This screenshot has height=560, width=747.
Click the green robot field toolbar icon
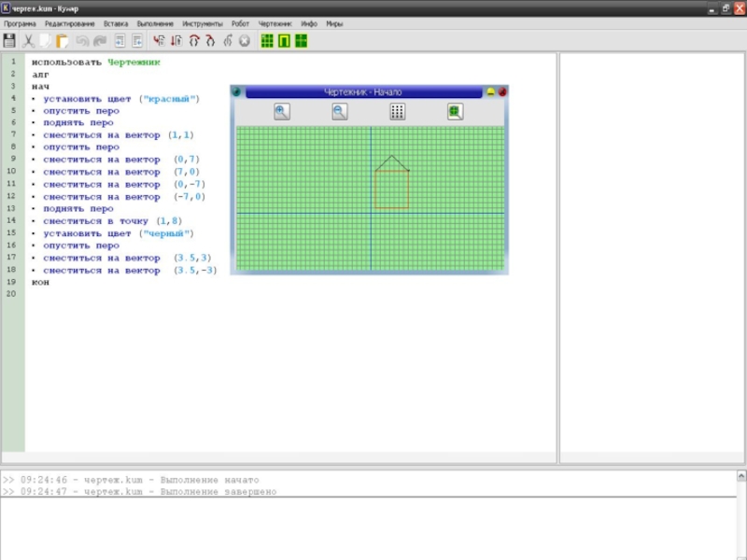pos(284,41)
